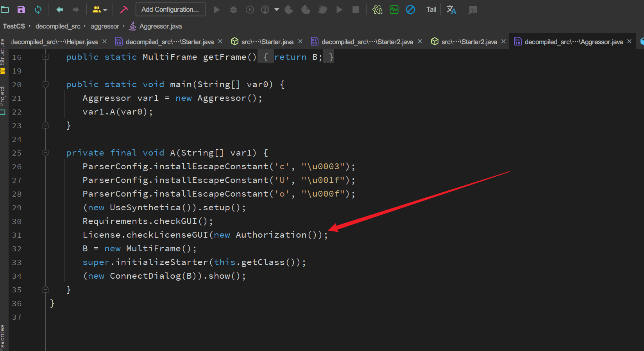Close the Aggressor.java tab
This screenshot has height=351, width=644.
(629, 41)
